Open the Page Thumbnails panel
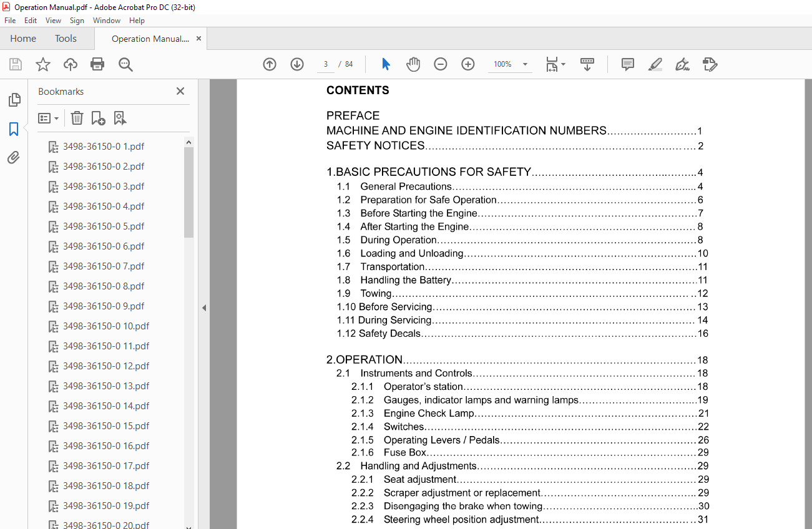The image size is (812, 529). 14,100
